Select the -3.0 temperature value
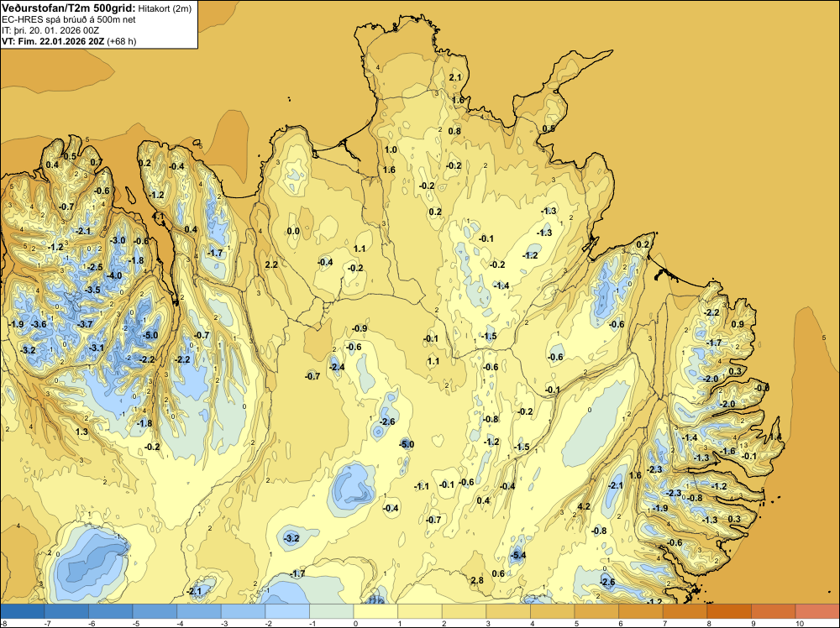The height and width of the screenshot is (628, 840). (118, 240)
